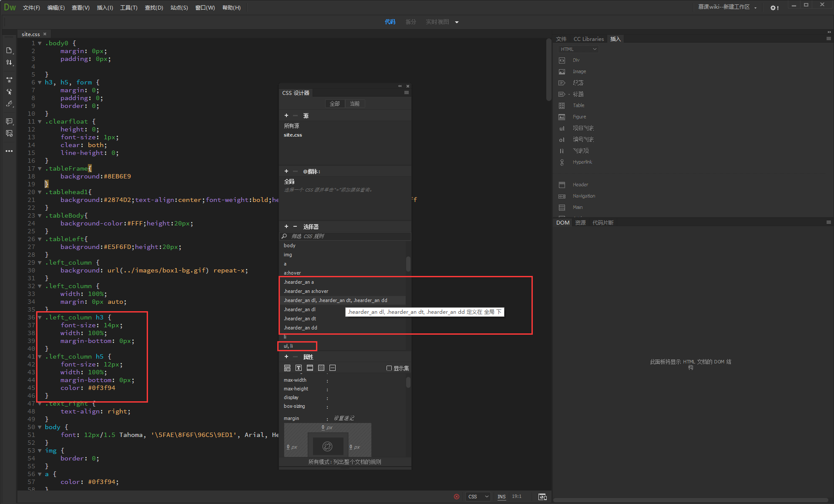This screenshot has width=834, height=504.
Task: Add a CSS property with plus icon
Action: (x=286, y=356)
